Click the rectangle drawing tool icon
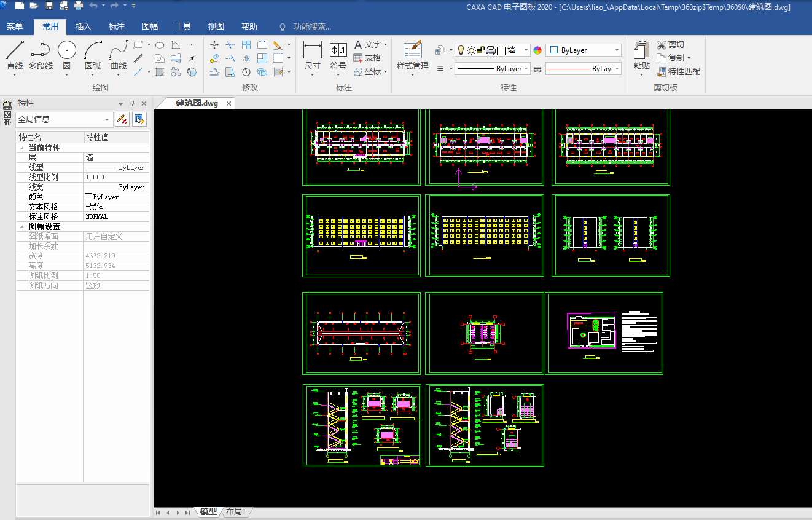 click(x=139, y=45)
